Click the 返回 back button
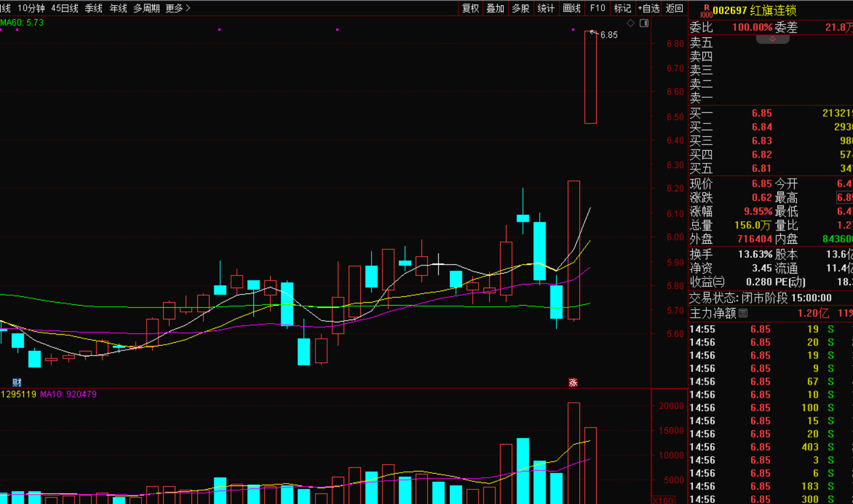Viewport: 853px width, 504px height. click(x=674, y=8)
